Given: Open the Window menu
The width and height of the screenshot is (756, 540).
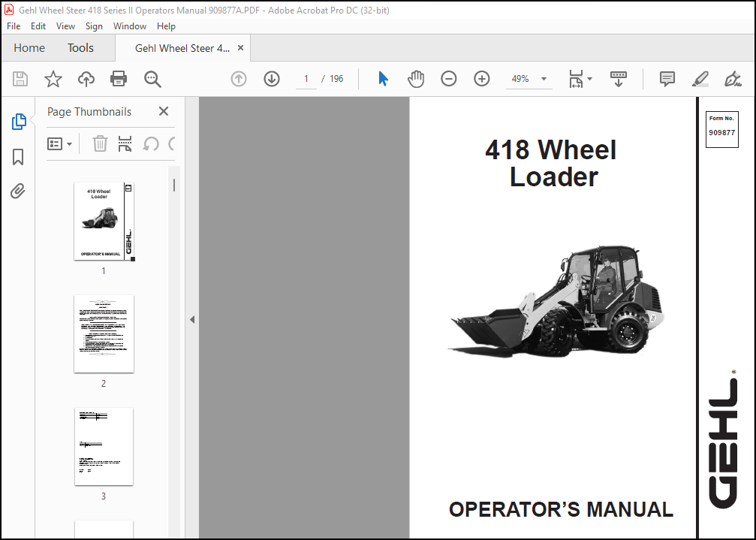Looking at the screenshot, I should tap(130, 26).
